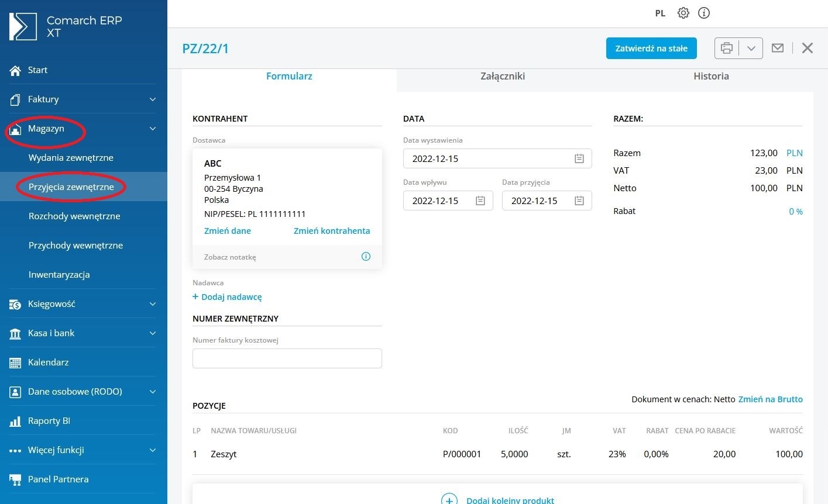Image resolution: width=828 pixels, height=504 pixels.
Task: Click the Zmień kontrahenta link
Action: pos(331,230)
